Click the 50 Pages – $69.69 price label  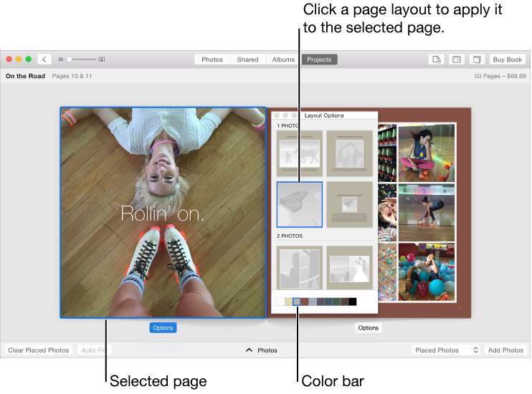click(x=500, y=76)
